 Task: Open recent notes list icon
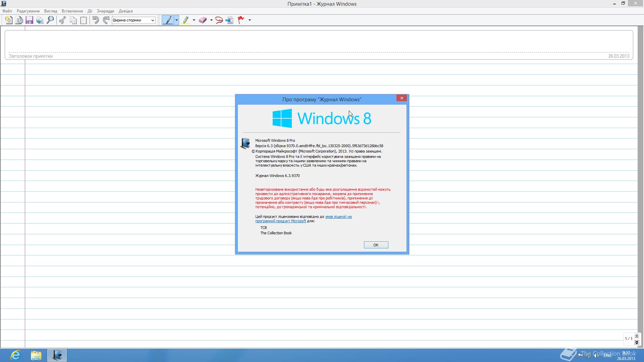[19, 20]
